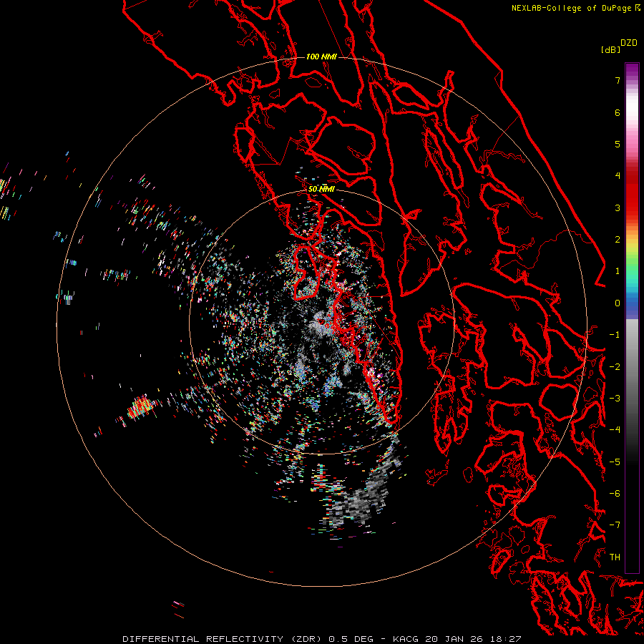Click the bright red echo cluster southwest of radar
644x644 pixels.
pyautogui.click(x=140, y=407)
